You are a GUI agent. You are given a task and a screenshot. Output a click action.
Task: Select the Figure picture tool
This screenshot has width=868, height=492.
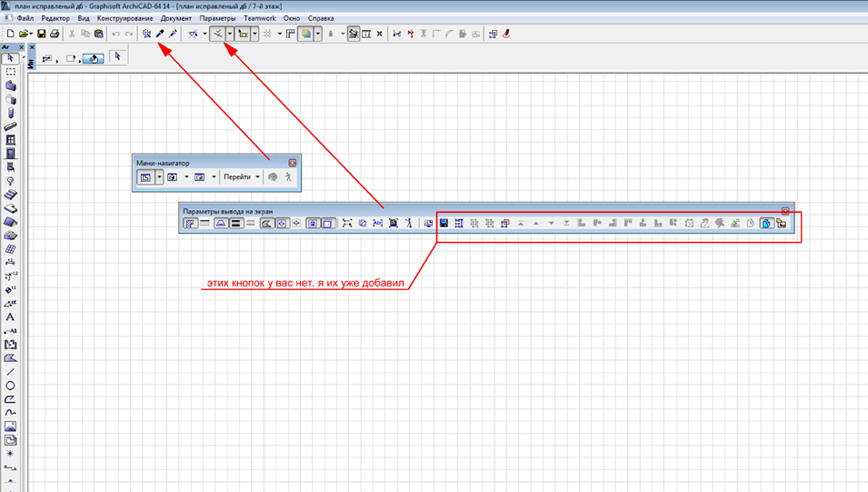click(x=10, y=426)
